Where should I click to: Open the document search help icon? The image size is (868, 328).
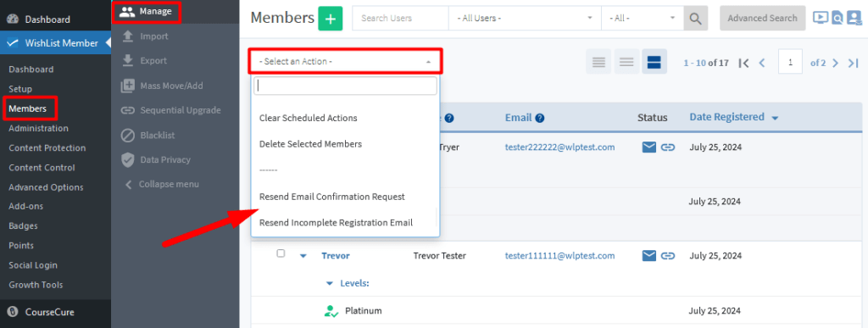coord(837,19)
